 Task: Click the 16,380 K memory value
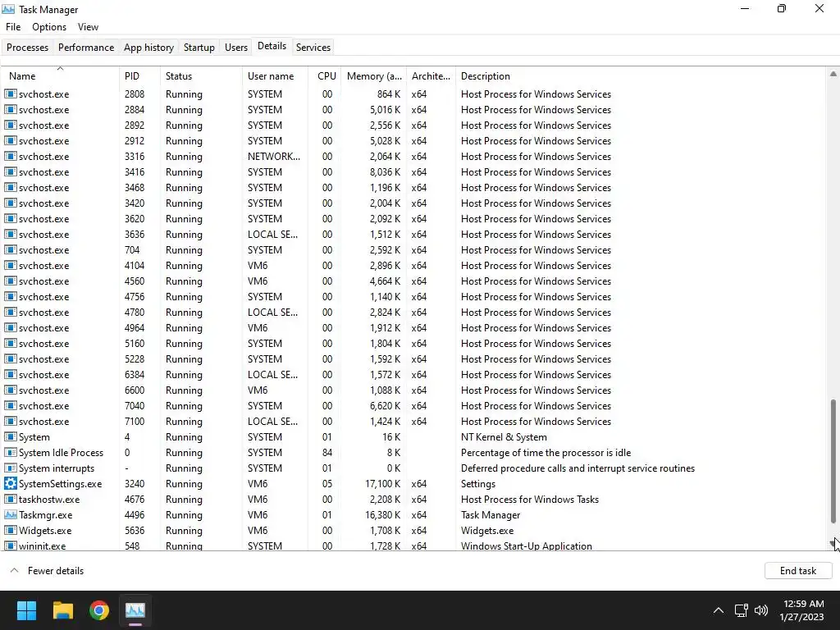pos(382,515)
